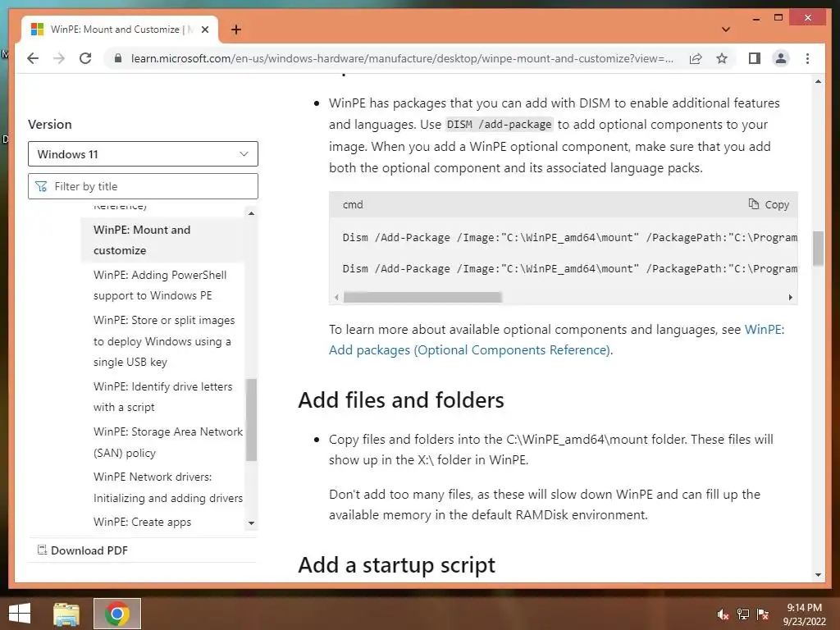This screenshot has width=840, height=630.
Task: Open the Chrome profile menu
Action: [781, 58]
